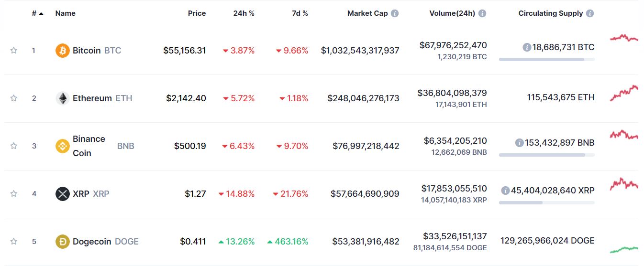This screenshot has width=644, height=266.
Task: Sort the table by Price column
Action: [x=197, y=13]
